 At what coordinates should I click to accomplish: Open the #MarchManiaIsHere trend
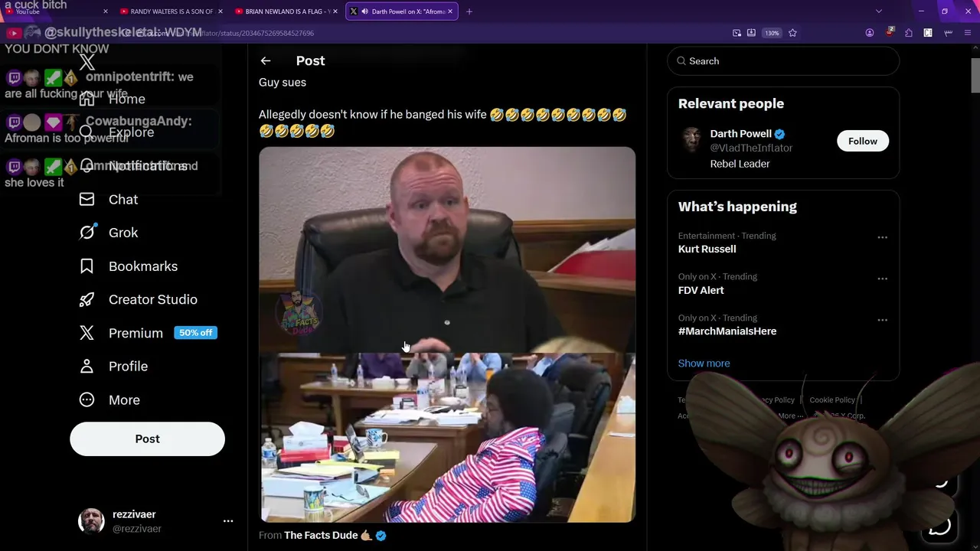[727, 331]
